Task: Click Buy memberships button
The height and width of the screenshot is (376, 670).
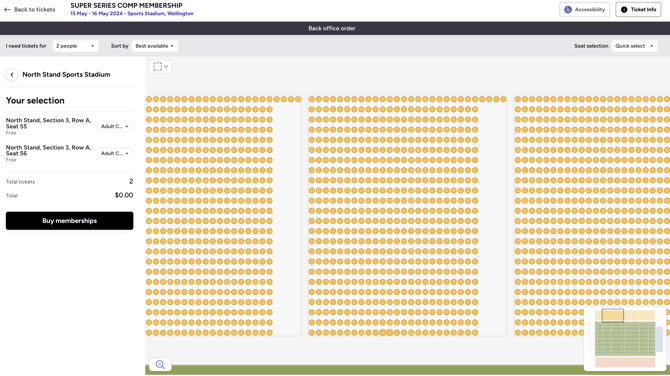Action: [x=70, y=221]
